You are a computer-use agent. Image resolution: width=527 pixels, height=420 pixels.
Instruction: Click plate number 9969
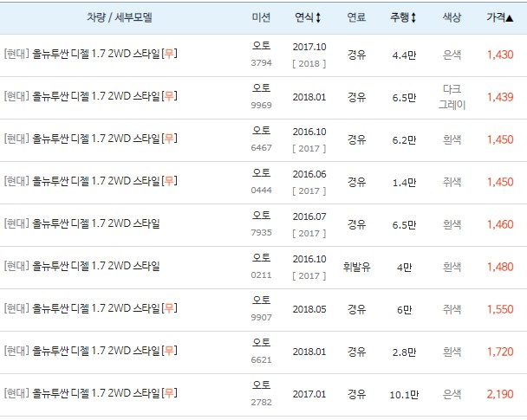click(x=261, y=106)
